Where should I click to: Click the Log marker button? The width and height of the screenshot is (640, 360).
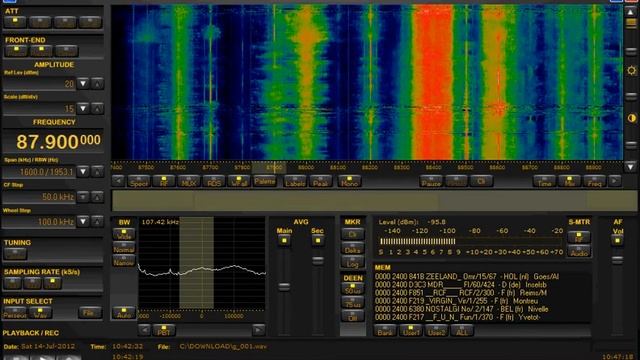point(353,262)
